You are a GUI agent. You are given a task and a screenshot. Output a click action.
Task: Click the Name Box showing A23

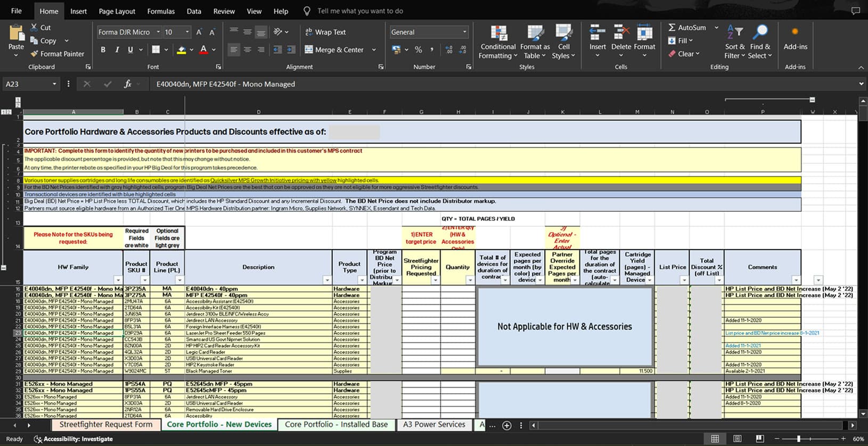pos(30,84)
